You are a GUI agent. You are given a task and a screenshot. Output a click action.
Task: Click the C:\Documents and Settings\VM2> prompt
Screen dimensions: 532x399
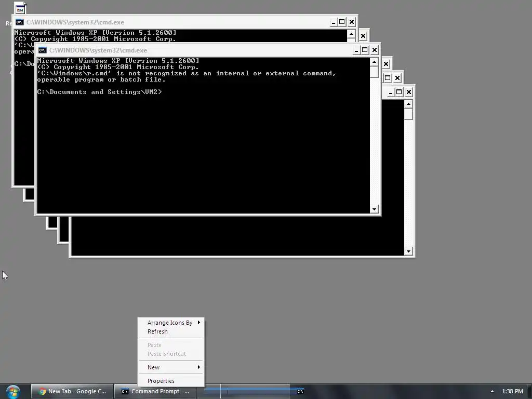99,92
